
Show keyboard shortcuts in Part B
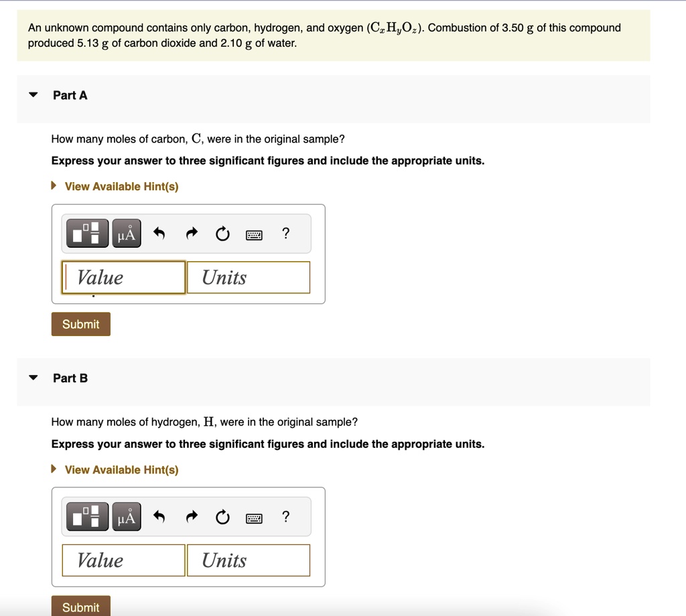[254, 518]
